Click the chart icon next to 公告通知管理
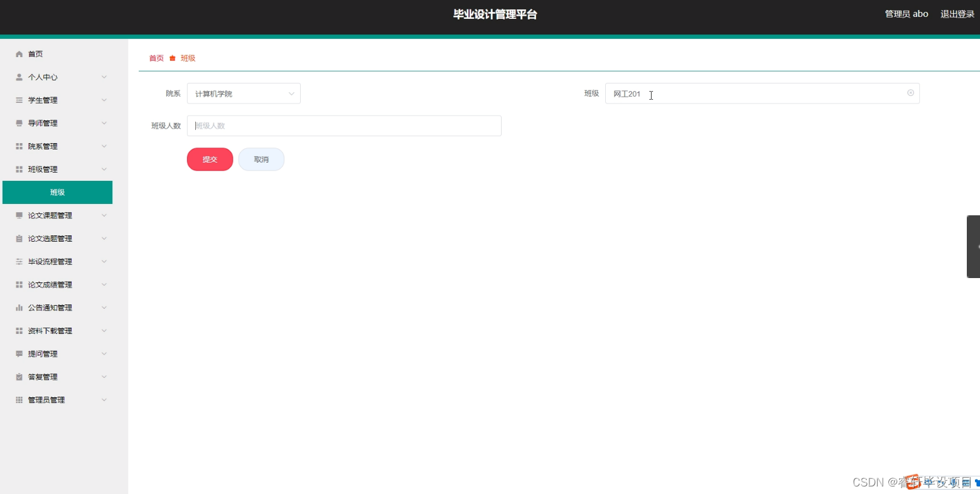The image size is (980, 494). click(19, 307)
